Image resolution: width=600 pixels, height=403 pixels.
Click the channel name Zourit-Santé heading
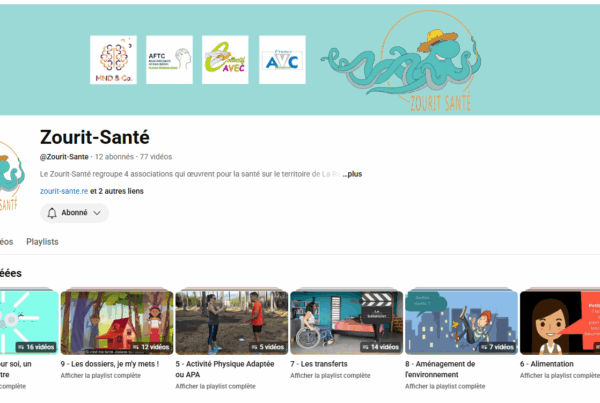click(x=95, y=137)
